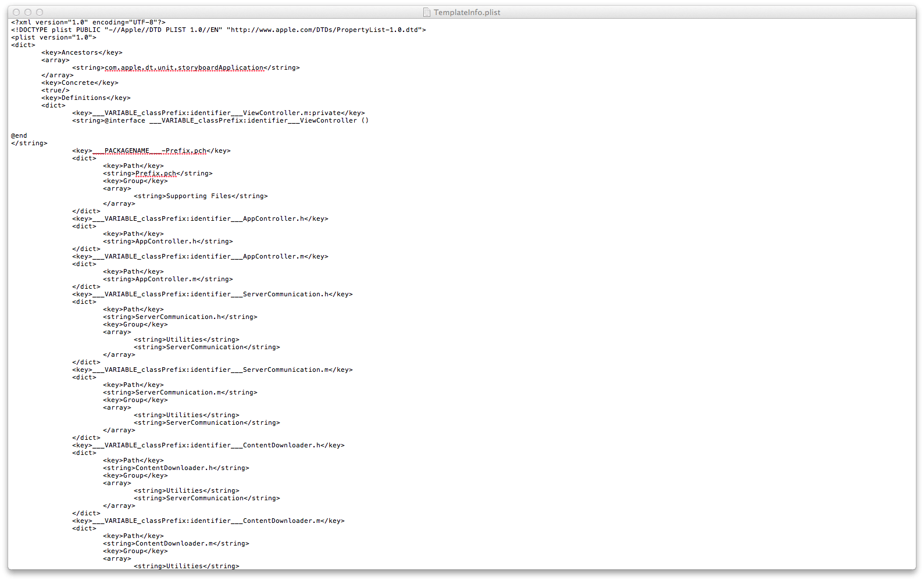Image resolution: width=924 pixels, height=581 pixels.
Task: Click the ServerCommunication.h key line
Action: [x=212, y=294]
